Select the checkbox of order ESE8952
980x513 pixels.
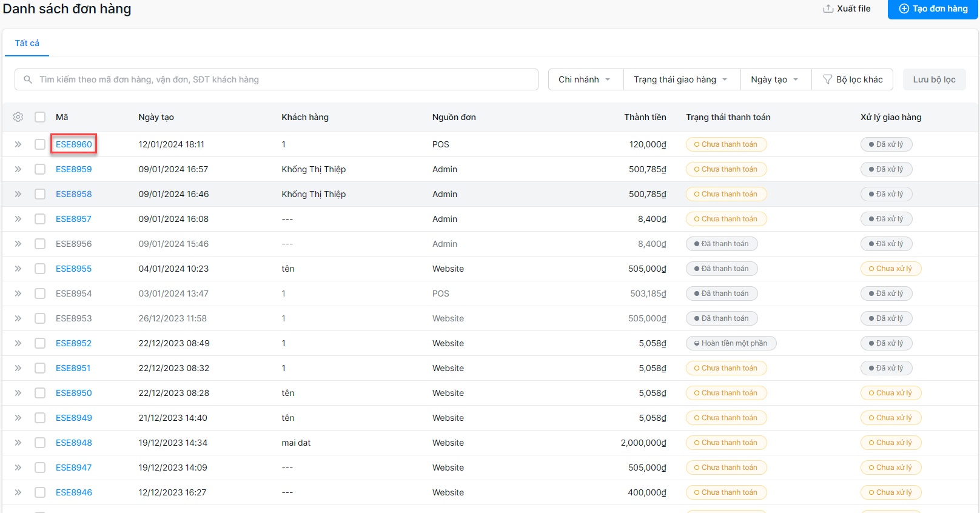pos(40,343)
